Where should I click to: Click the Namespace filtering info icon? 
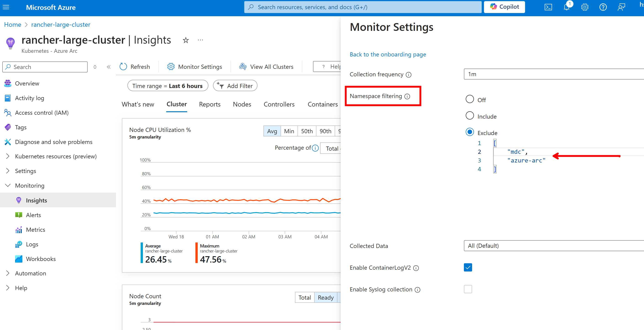[407, 96]
